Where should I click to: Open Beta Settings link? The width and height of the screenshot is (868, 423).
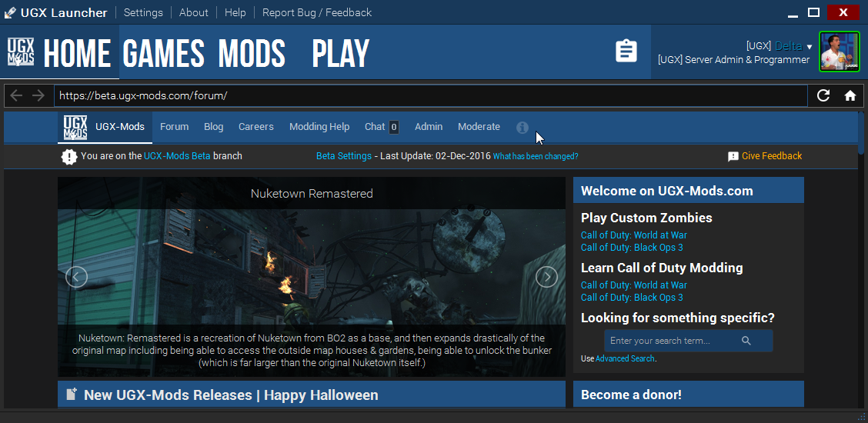coord(344,156)
